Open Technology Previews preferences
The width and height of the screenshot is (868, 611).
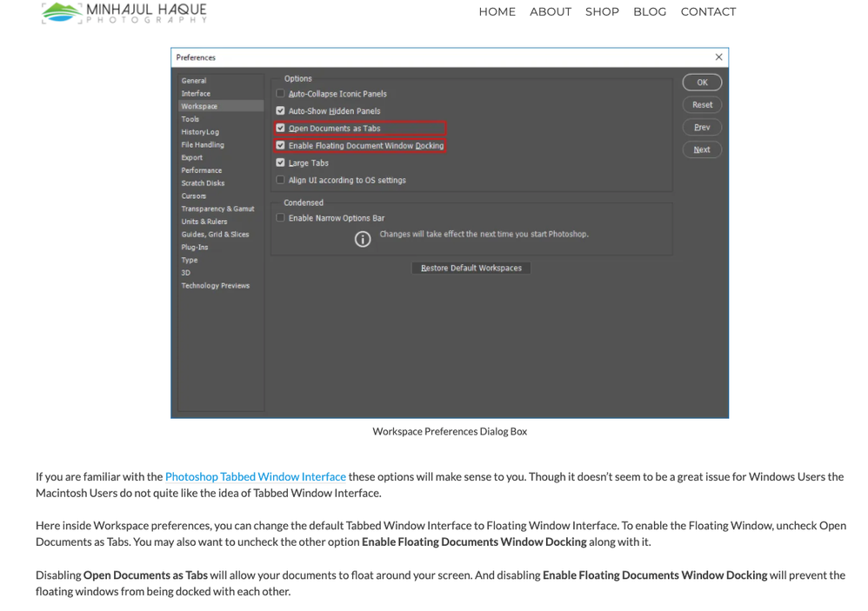216,286
